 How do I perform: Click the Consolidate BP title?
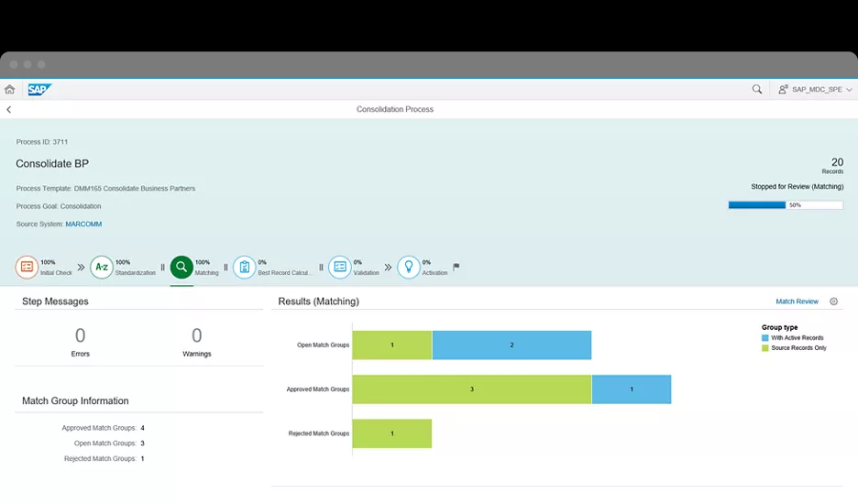52,164
